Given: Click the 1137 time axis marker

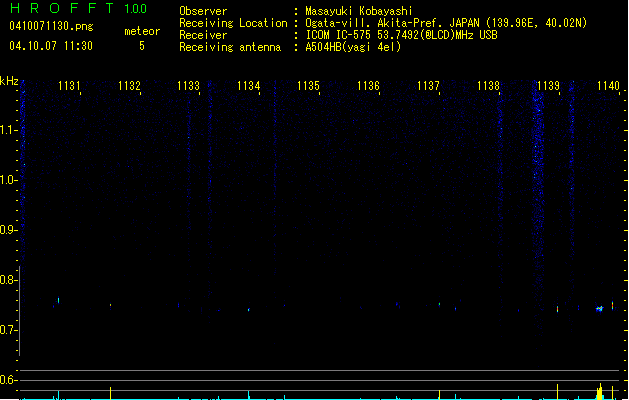Looking at the screenshot, I should pyautogui.click(x=428, y=86).
